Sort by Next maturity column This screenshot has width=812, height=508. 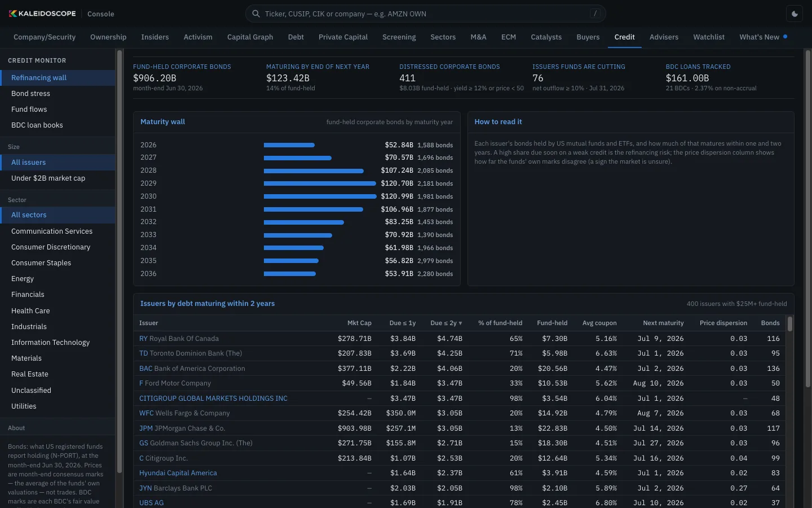[x=663, y=323]
